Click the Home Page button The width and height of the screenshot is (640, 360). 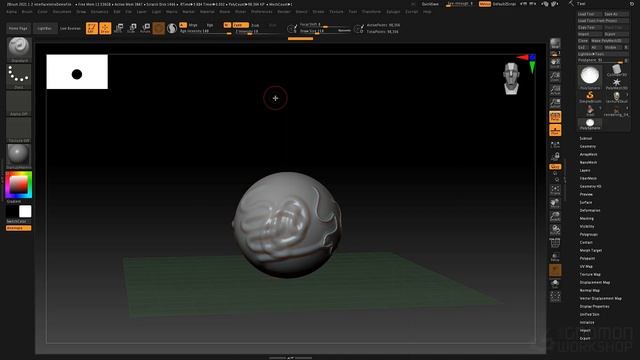click(18, 29)
